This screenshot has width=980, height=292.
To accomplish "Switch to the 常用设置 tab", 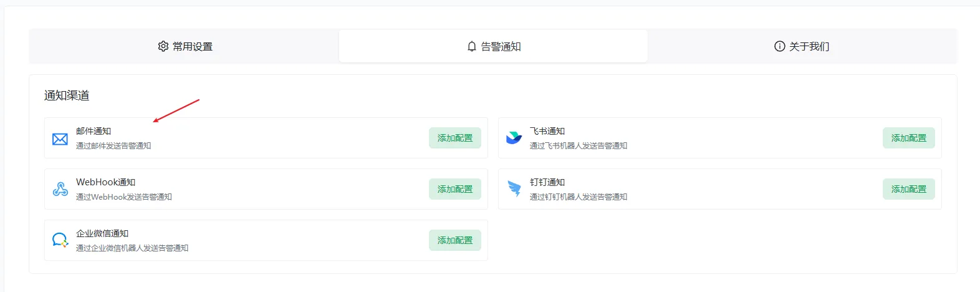I will point(185,46).
